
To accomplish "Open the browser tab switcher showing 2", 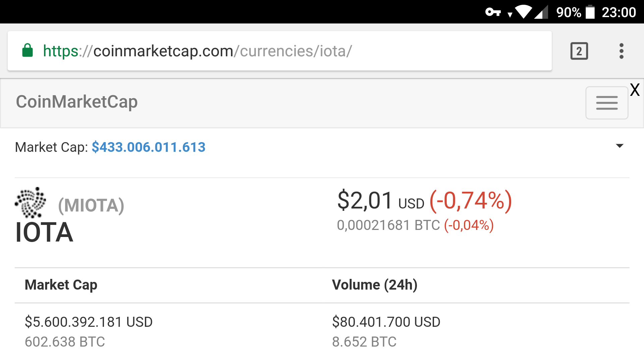I will pos(579,51).
